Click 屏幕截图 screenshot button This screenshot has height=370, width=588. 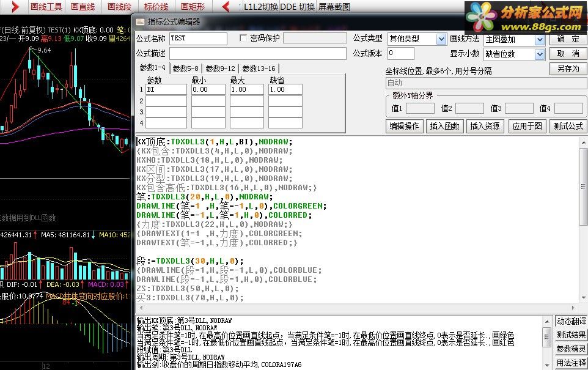point(334,7)
